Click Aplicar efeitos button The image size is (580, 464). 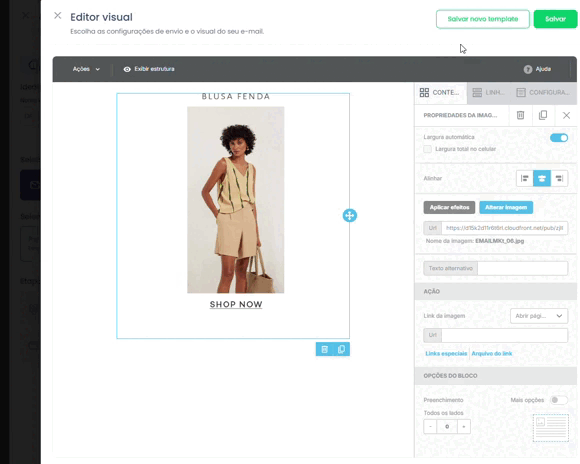coord(449,207)
